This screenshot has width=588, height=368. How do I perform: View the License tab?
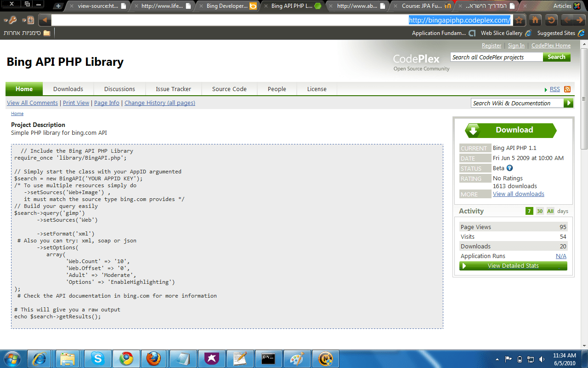coord(317,89)
